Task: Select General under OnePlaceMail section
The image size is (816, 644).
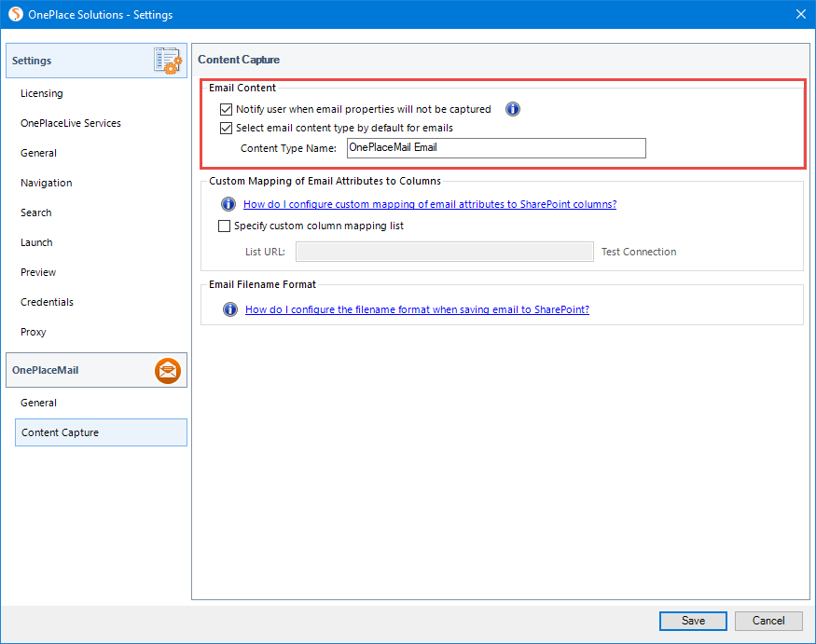Action: point(38,403)
